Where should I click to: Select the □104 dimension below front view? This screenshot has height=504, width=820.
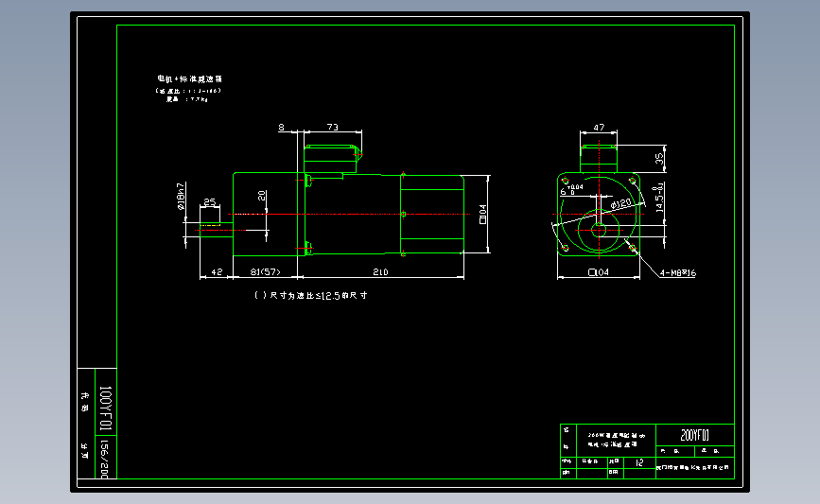tap(599, 272)
